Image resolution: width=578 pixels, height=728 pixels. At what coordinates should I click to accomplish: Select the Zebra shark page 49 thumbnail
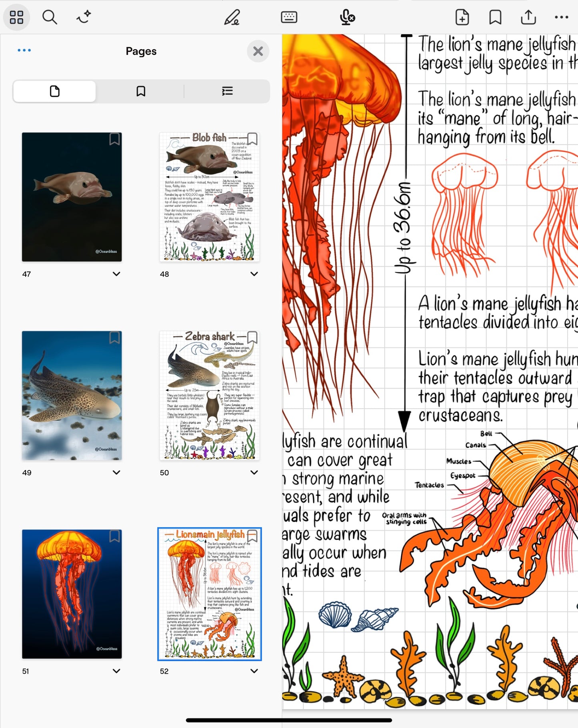[x=72, y=395]
